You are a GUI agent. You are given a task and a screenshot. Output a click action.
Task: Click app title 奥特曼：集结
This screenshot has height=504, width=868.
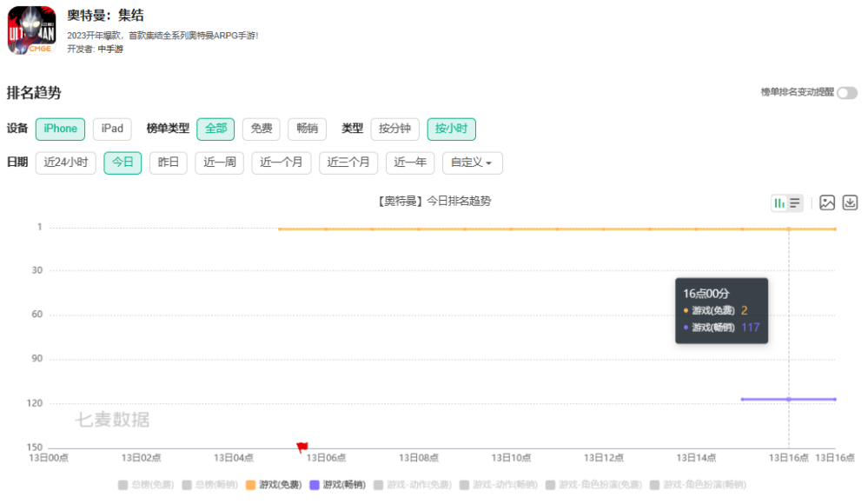105,16
